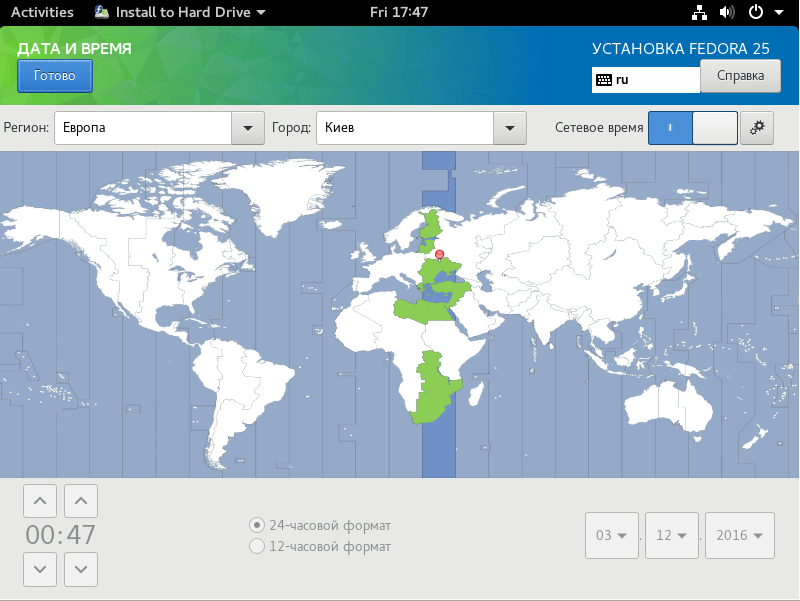
Task: Open the system menu arrow in top bar
Action: pos(779,12)
